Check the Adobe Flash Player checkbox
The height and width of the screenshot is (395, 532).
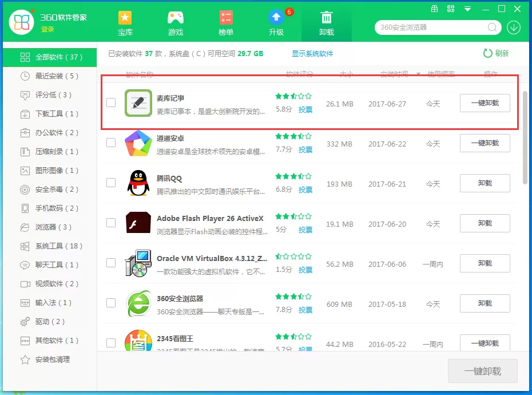click(111, 223)
